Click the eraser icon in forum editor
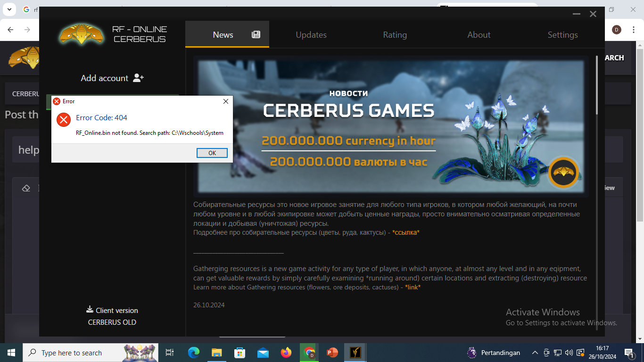 pos(26,188)
